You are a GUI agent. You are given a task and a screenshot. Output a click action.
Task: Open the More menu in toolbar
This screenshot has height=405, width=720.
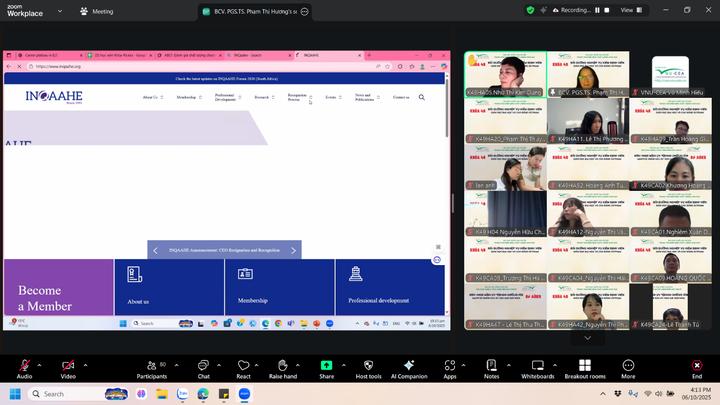coord(628,366)
